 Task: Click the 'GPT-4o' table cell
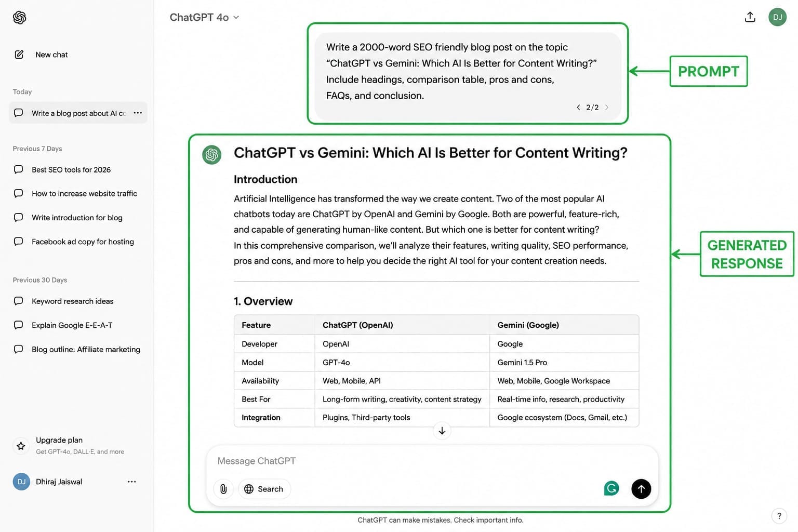402,363
